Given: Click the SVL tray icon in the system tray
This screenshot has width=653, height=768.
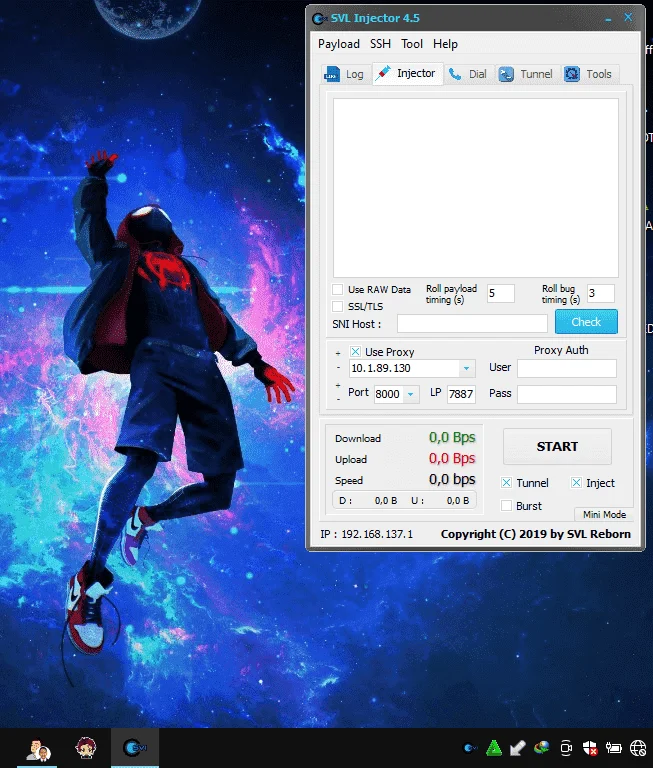Looking at the screenshot, I should pyautogui.click(x=470, y=748).
